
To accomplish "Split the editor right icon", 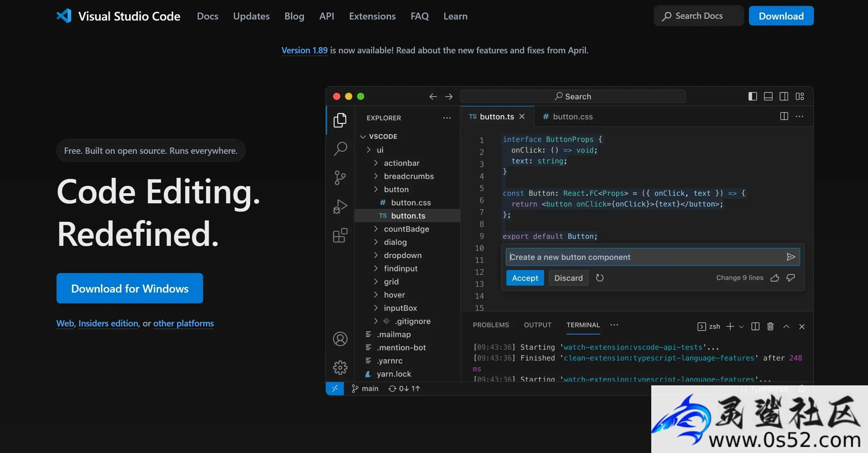I will [x=784, y=116].
